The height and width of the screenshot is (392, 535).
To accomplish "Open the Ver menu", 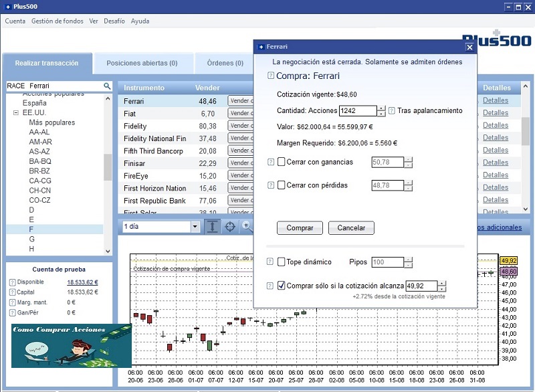I will coord(94,21).
